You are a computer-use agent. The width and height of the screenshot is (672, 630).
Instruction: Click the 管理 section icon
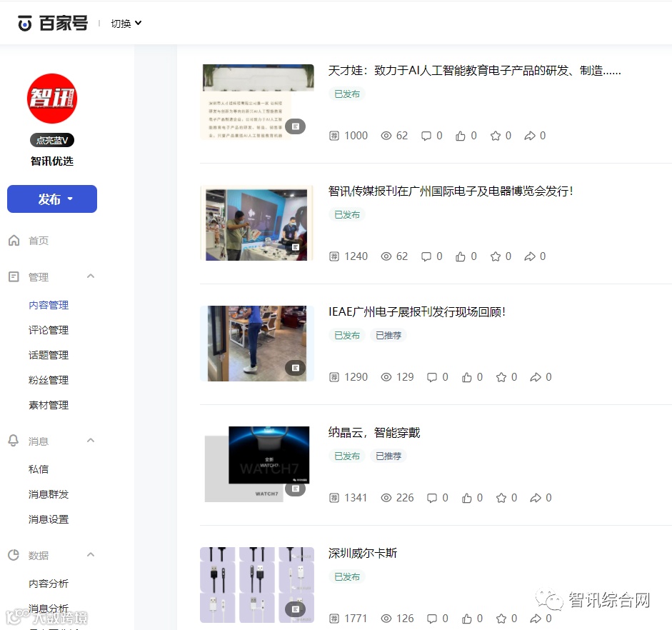(14, 277)
